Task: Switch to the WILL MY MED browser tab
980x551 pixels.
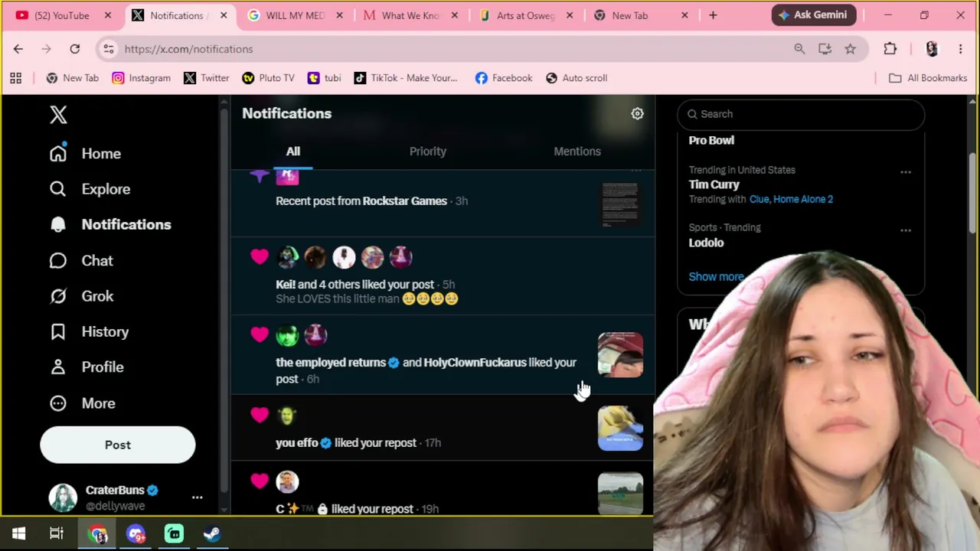Action: pyautogui.click(x=295, y=15)
